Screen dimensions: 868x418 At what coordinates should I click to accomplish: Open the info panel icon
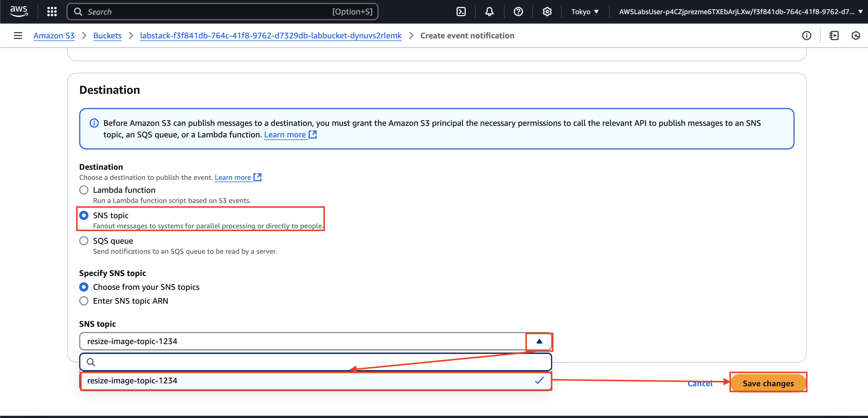click(806, 36)
